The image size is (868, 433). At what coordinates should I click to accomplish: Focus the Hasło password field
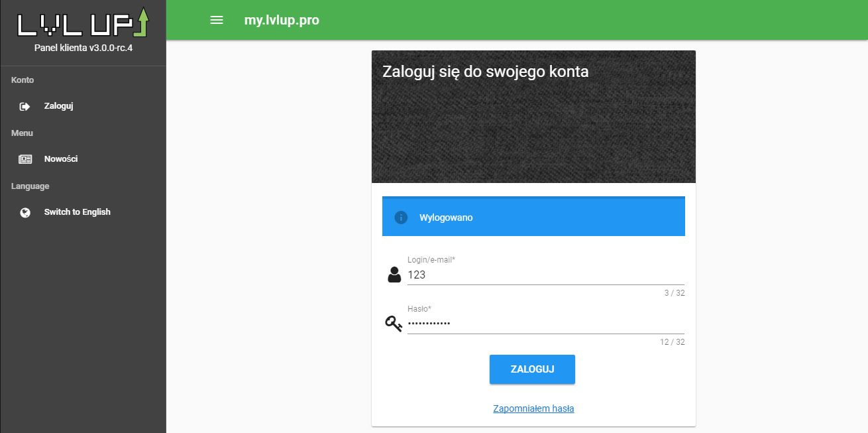tap(545, 324)
